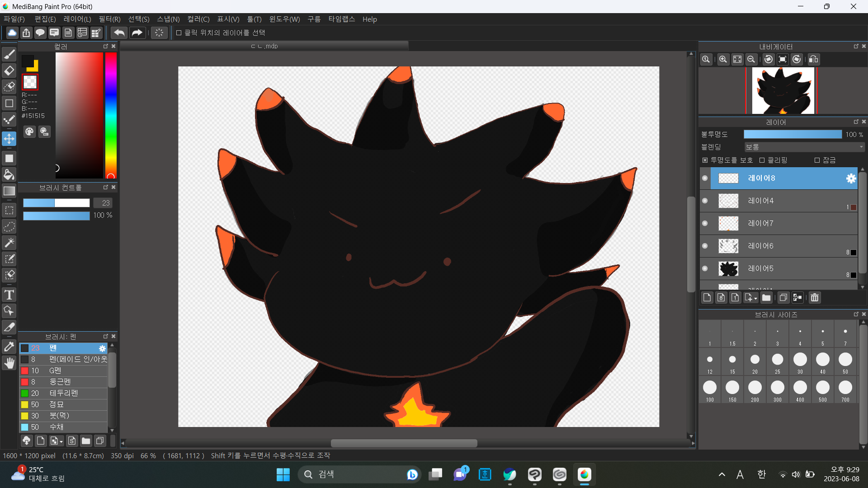Hide 레이어5 visibility toggle
The width and height of the screenshot is (868, 488).
tap(705, 268)
